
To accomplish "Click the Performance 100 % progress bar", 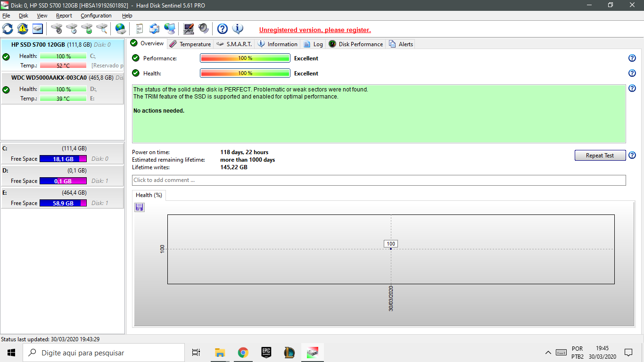I will [x=245, y=58].
